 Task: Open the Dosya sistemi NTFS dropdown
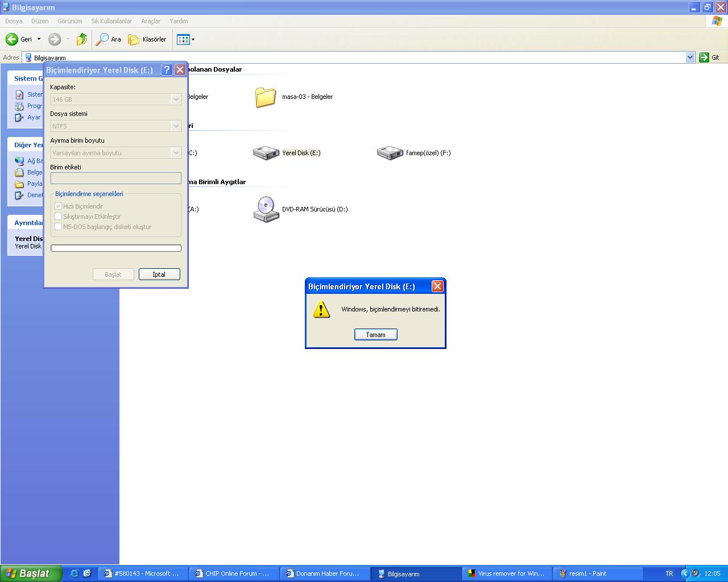pos(176,126)
